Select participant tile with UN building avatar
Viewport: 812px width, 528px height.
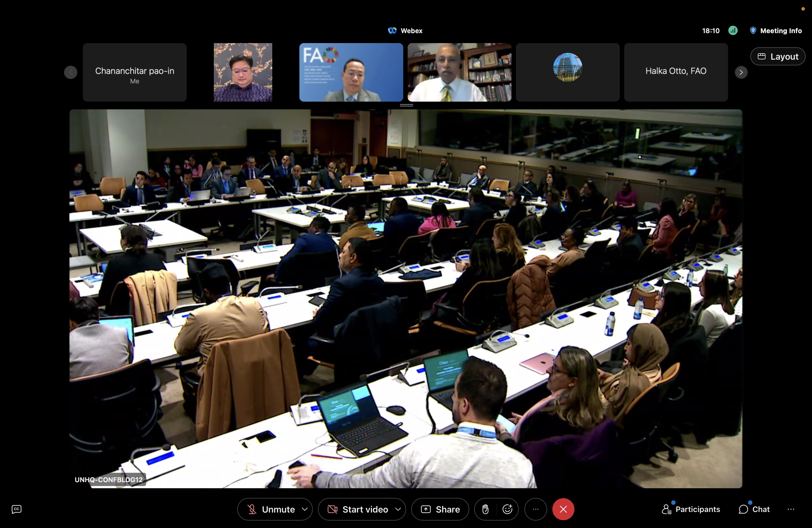[x=567, y=72]
